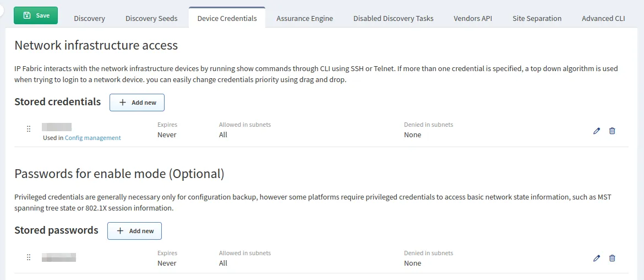644x280 pixels.
Task: Select the Device Credentials tab
Action: coord(227,18)
